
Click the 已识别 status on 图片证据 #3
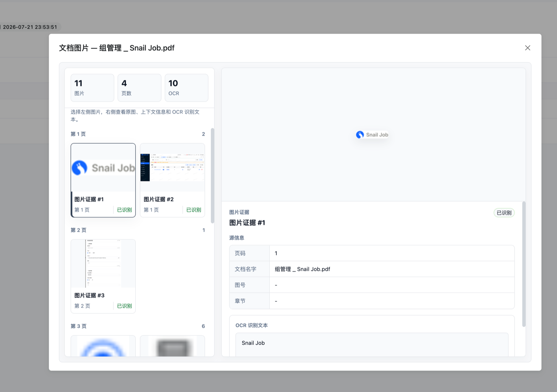[124, 306]
